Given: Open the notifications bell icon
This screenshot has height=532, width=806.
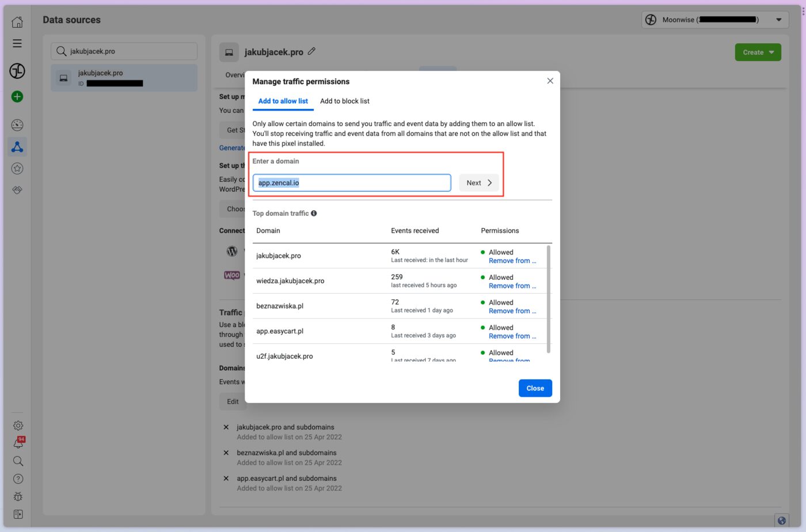Looking at the screenshot, I should pyautogui.click(x=18, y=443).
